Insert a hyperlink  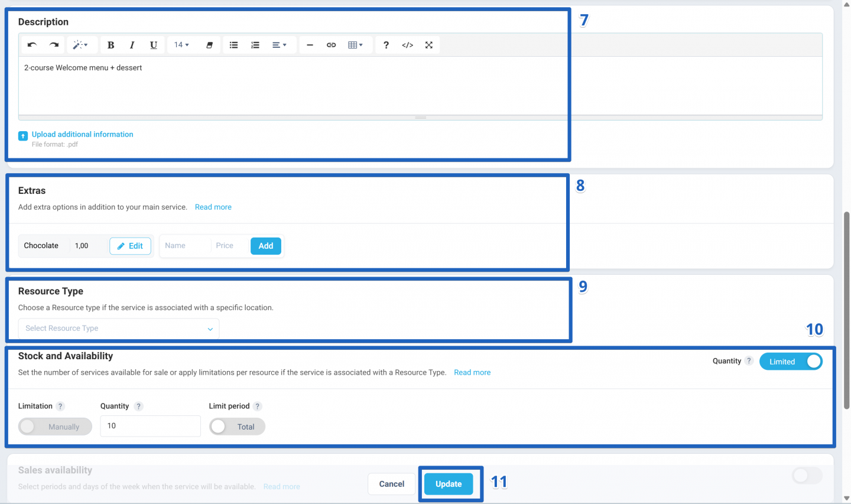pos(331,45)
